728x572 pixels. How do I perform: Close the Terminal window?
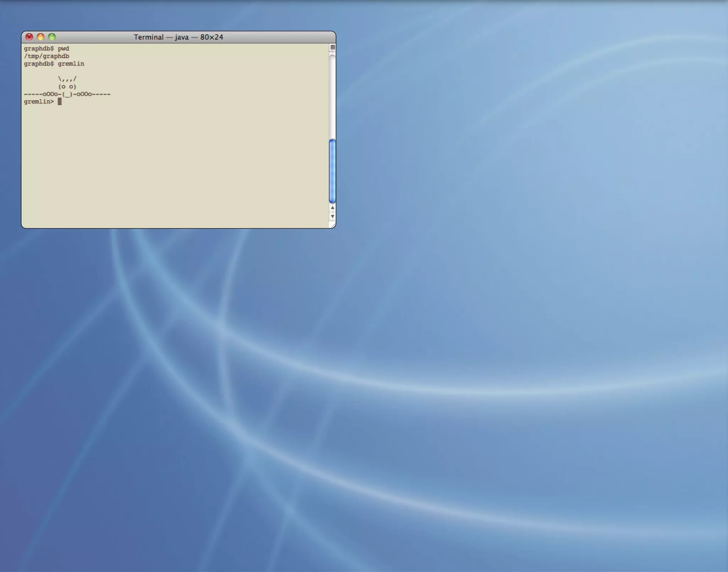(x=29, y=37)
